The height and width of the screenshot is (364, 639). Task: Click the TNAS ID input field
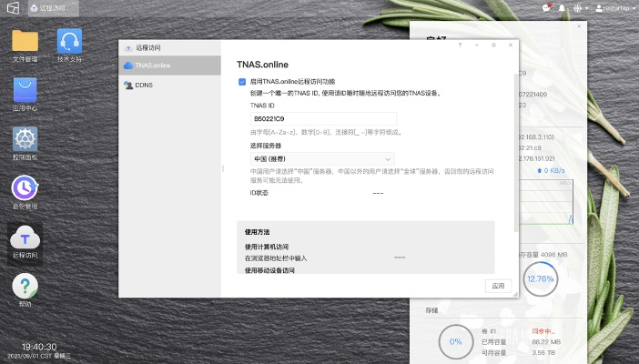323,118
